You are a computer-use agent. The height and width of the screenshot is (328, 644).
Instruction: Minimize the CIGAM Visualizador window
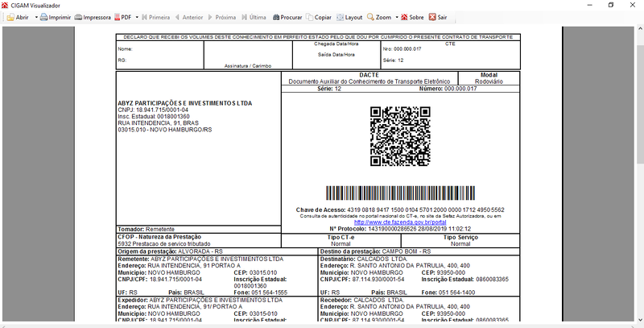point(590,5)
